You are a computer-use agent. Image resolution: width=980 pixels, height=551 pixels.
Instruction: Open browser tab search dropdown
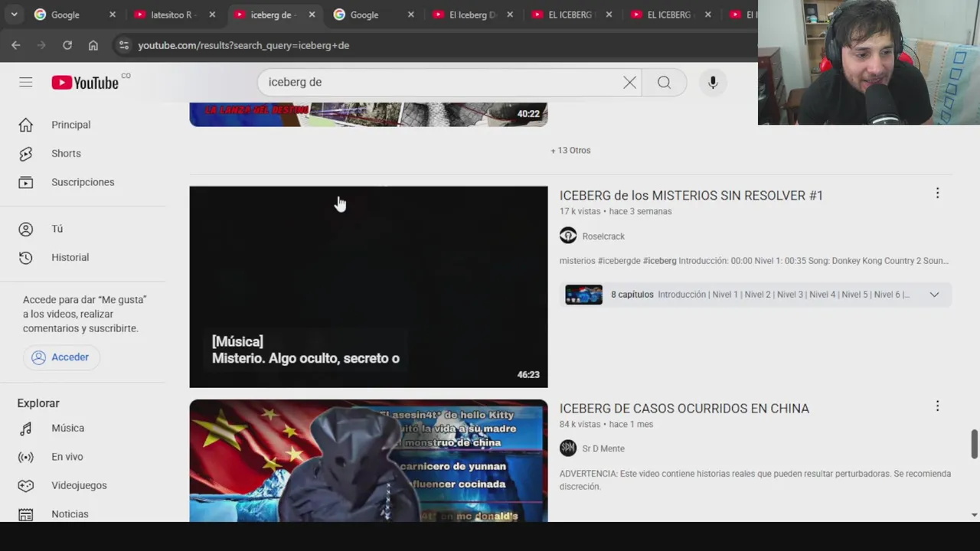pos(14,15)
